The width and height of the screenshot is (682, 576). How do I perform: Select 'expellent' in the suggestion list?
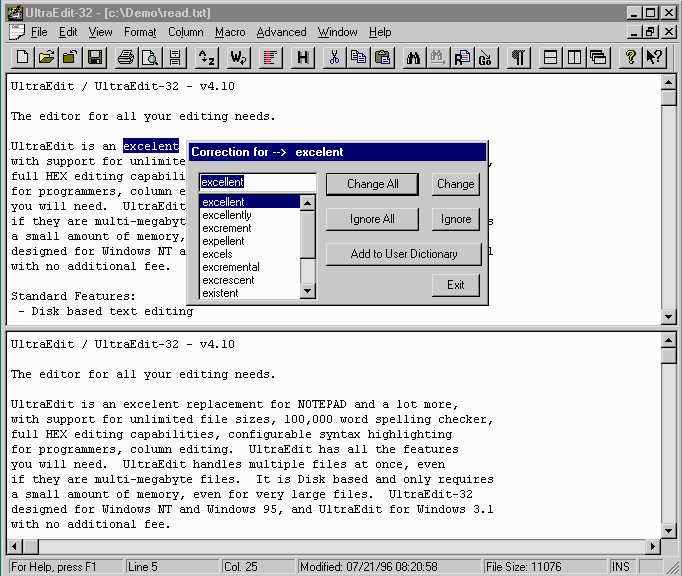click(x=250, y=241)
